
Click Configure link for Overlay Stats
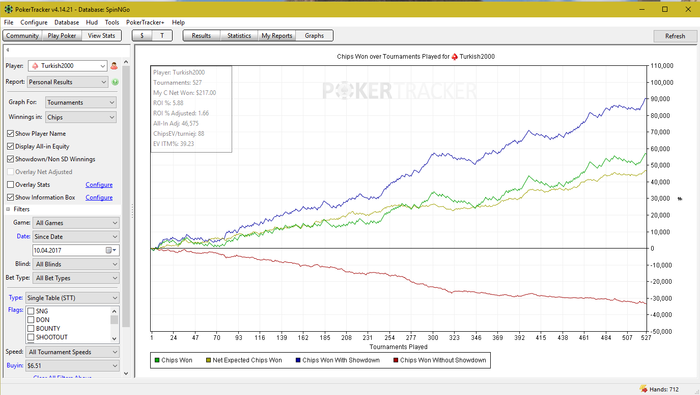click(99, 185)
